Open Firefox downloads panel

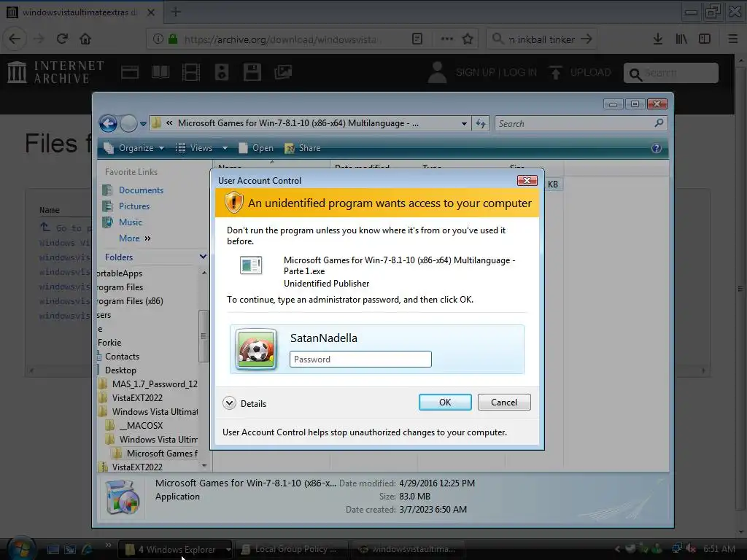658,39
